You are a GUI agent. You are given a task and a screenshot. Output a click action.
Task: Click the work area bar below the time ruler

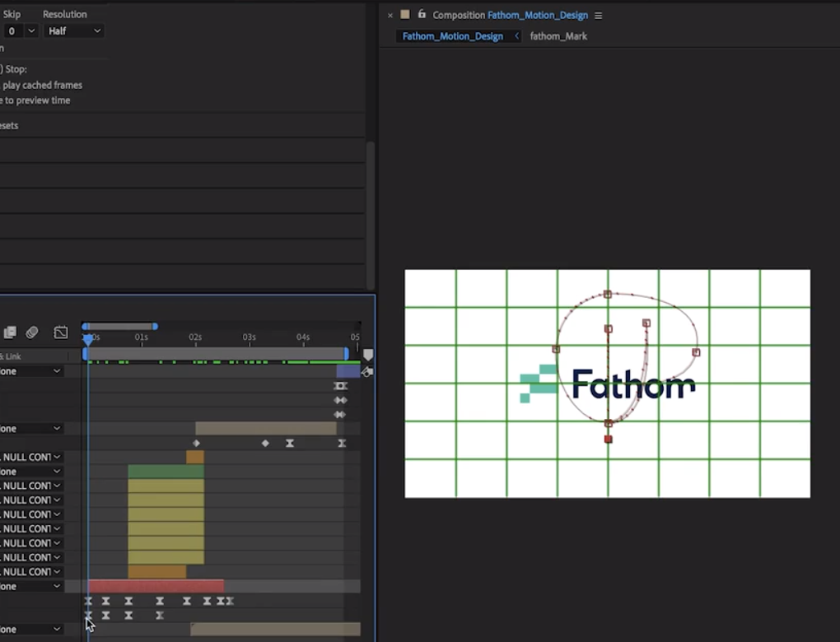217,354
